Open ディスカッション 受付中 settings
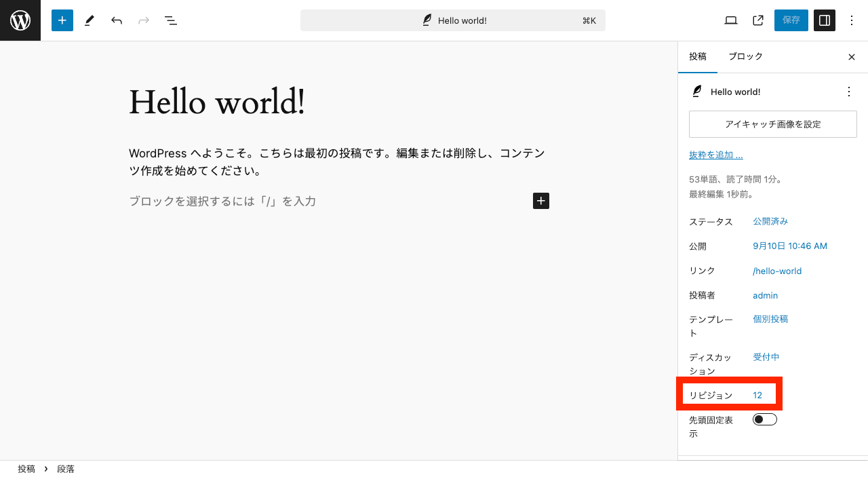The height and width of the screenshot is (477, 868). (766, 357)
